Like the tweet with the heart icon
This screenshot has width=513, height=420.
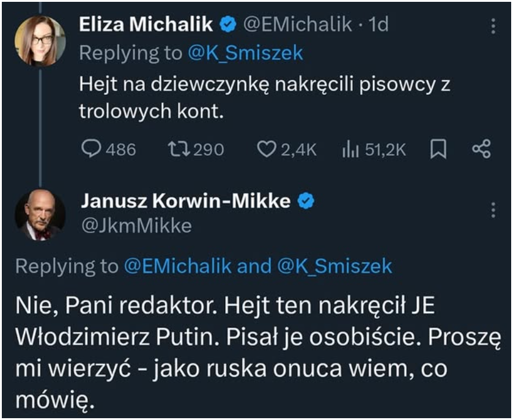266,149
